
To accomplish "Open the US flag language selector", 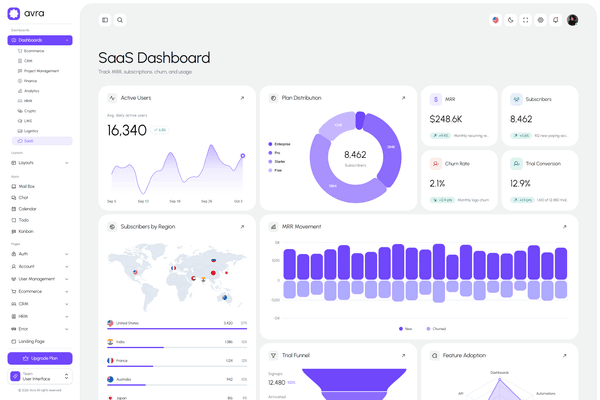I will click(496, 20).
